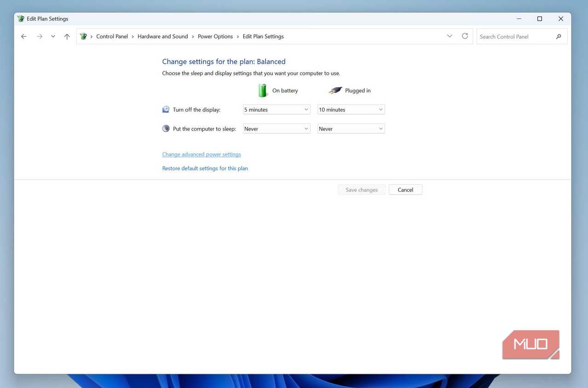The width and height of the screenshot is (588, 388).
Task: Open the recent locations chevron
Action: [x=53, y=36]
